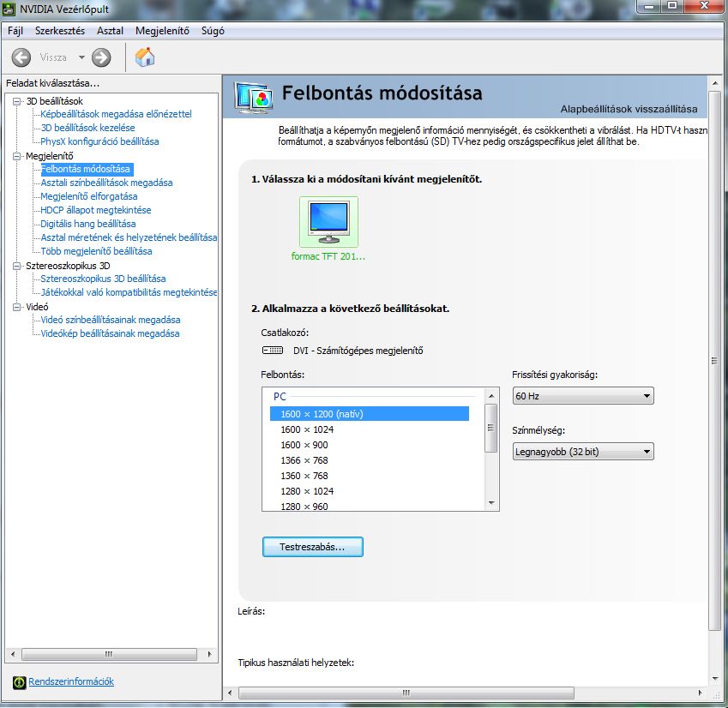Open PhysX konfiguráció beállítása
The image size is (728, 708).
pos(99,141)
